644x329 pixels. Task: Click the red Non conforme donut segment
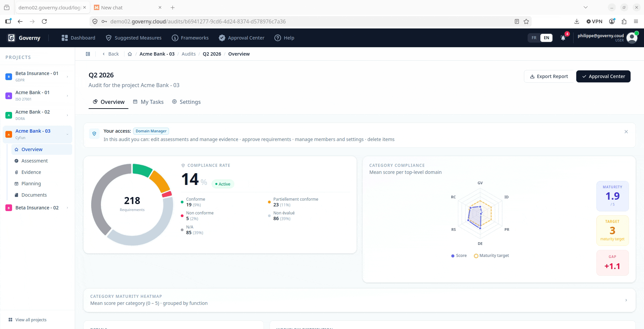click(x=167, y=194)
